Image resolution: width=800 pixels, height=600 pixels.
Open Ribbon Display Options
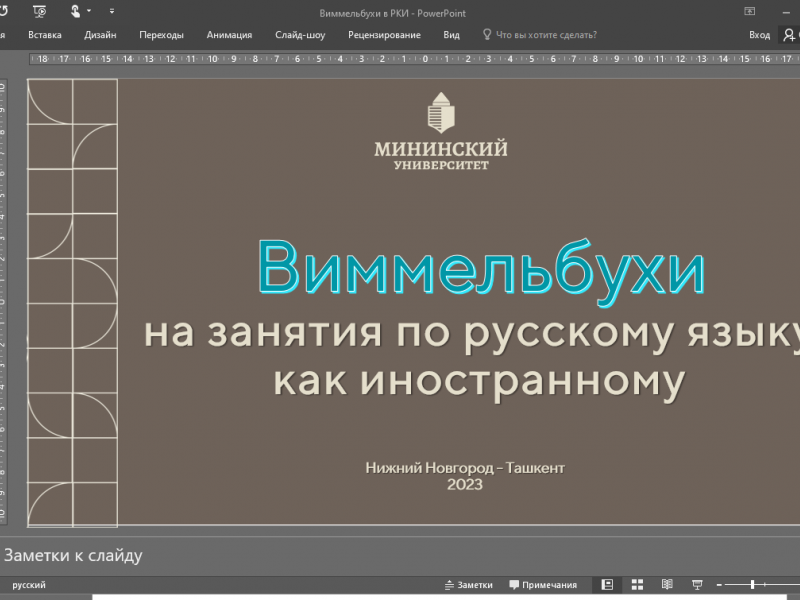749,11
